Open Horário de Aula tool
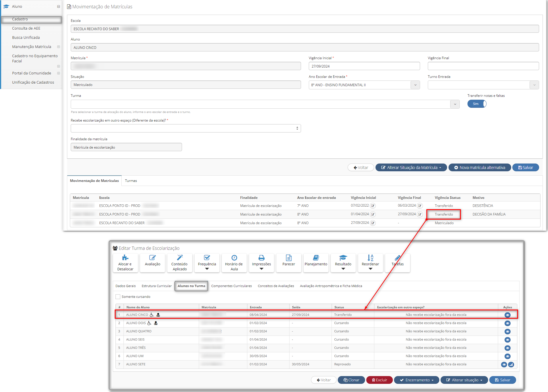 coord(234,263)
